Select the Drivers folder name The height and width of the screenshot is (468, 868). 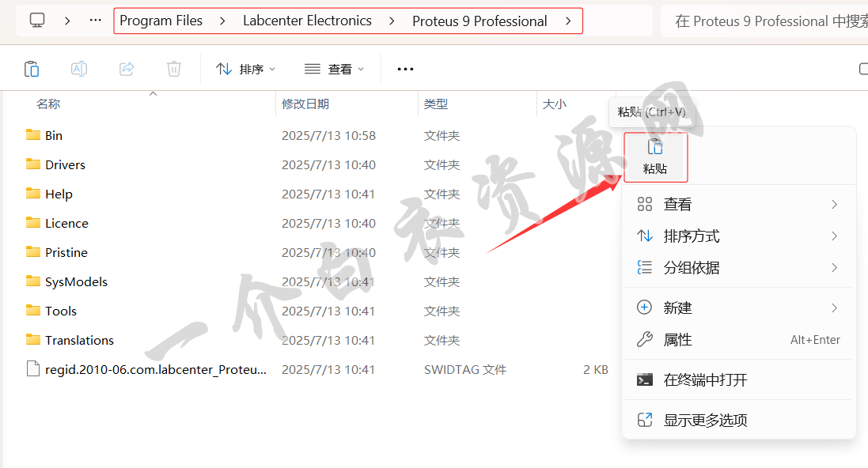tap(66, 165)
